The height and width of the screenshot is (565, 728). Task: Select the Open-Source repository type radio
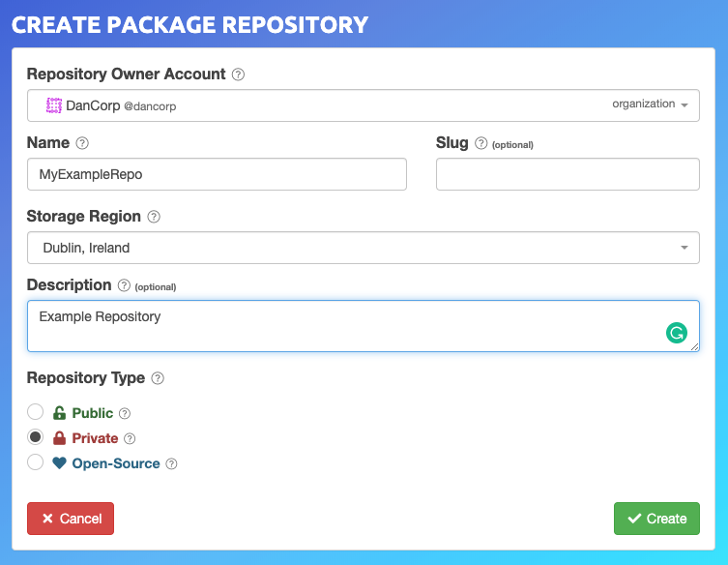pyautogui.click(x=35, y=461)
